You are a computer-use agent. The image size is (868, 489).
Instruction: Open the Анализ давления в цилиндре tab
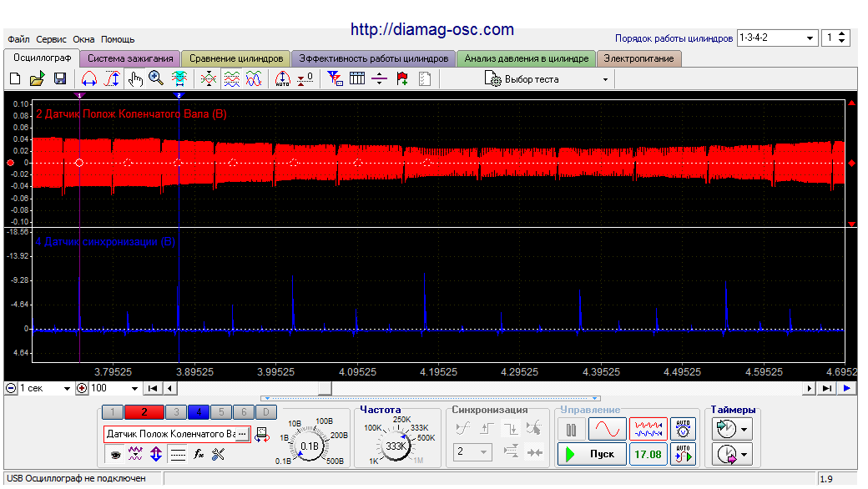point(527,58)
